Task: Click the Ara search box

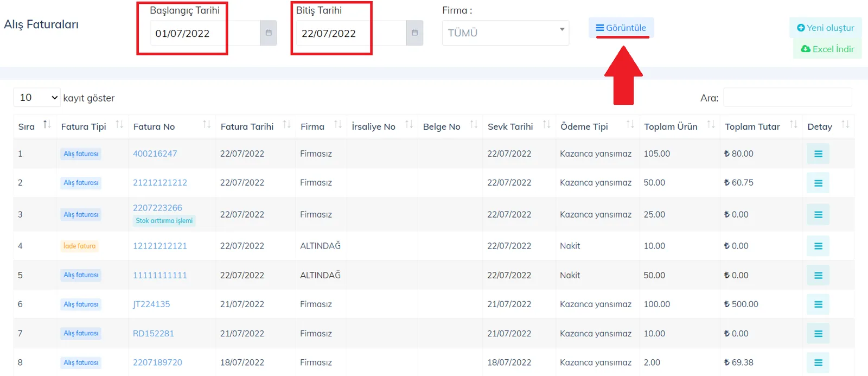Action: (x=788, y=98)
